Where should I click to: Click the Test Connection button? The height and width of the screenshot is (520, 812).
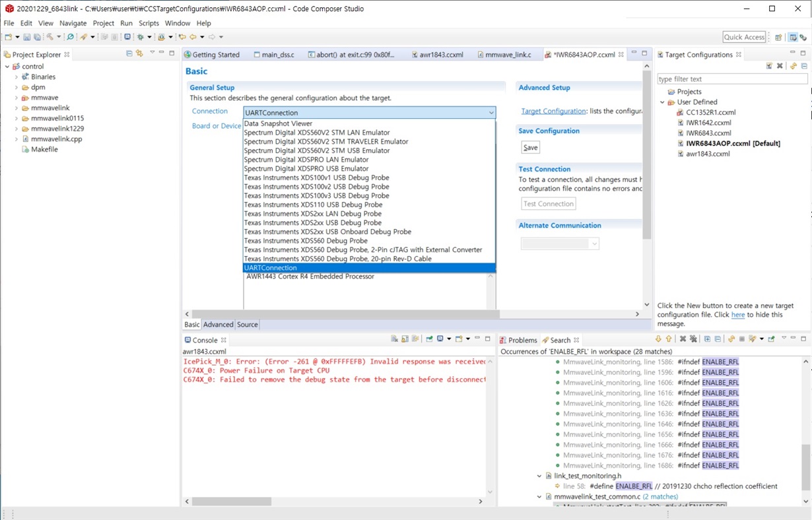[x=549, y=204]
